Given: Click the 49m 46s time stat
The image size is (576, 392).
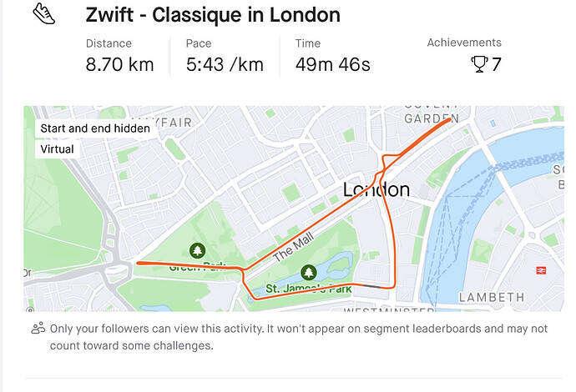Looking at the screenshot, I should click(x=333, y=64).
